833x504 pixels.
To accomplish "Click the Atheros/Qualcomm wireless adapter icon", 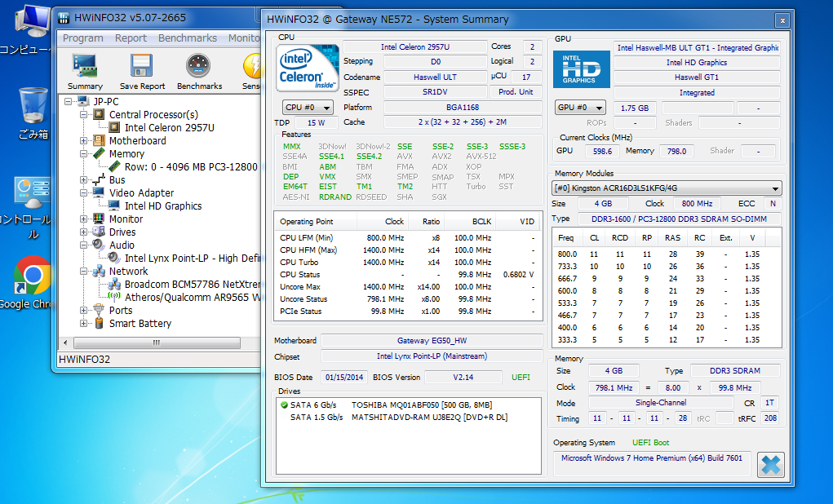I will pyautogui.click(x=114, y=298).
